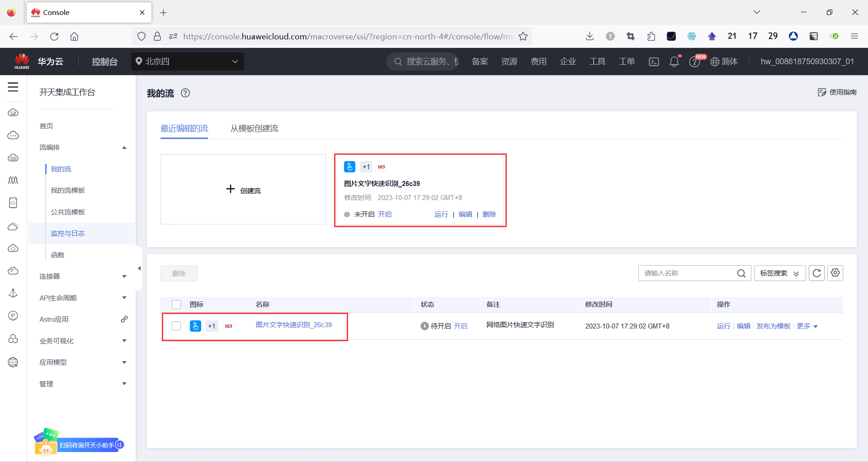
Task: Switch to the 从模板创建流 tab
Action: [x=255, y=129]
